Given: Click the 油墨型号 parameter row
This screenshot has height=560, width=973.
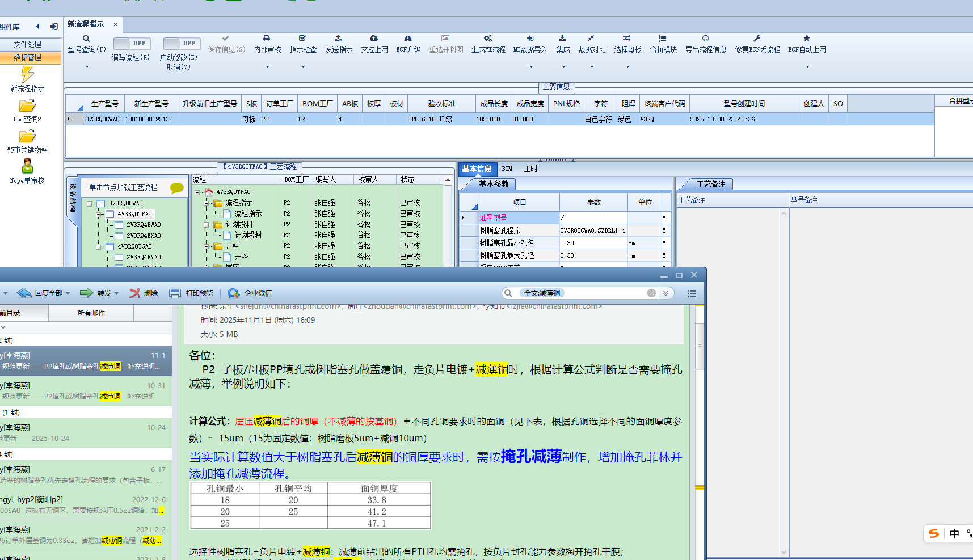Looking at the screenshot, I should click(x=565, y=218).
